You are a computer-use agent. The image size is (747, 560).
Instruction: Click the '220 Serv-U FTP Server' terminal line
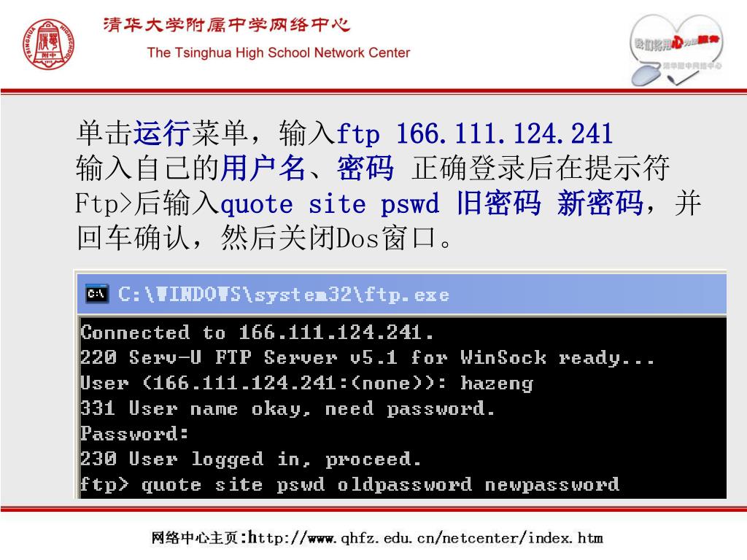tap(368, 357)
